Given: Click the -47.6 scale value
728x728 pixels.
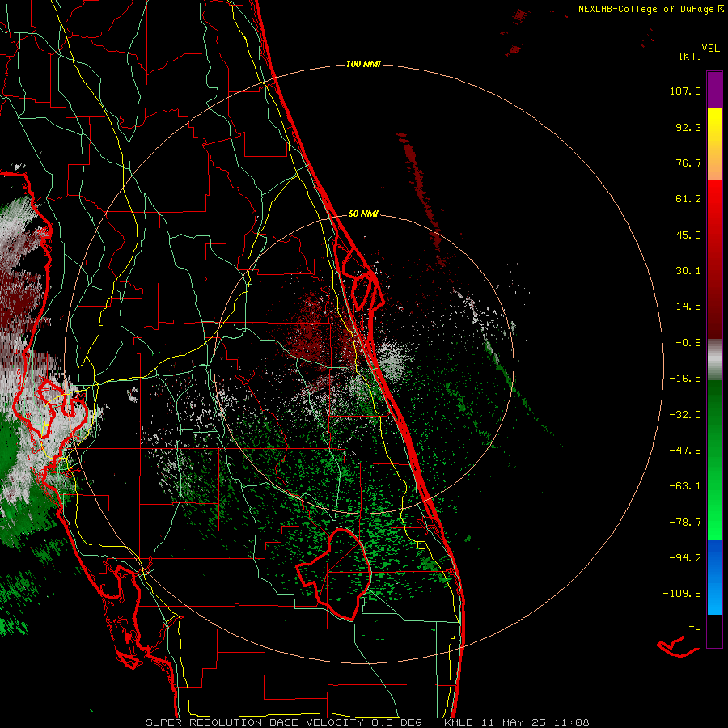Looking at the screenshot, I should tap(685, 451).
